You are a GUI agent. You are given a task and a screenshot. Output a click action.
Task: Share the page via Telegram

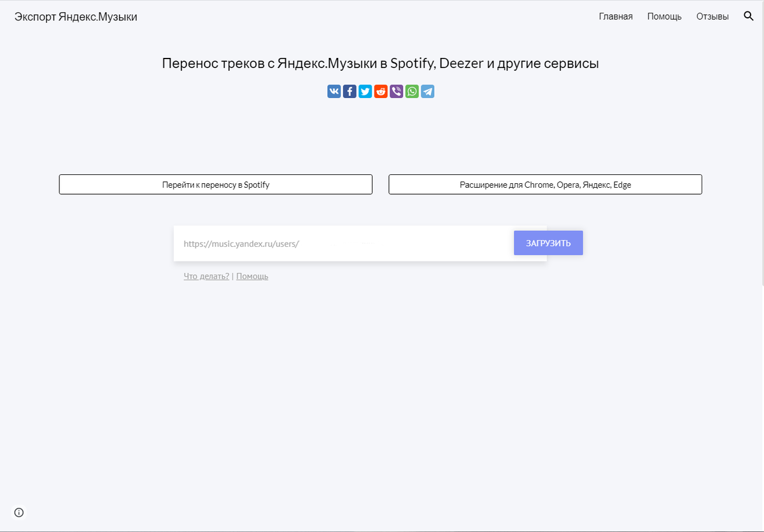pos(428,92)
